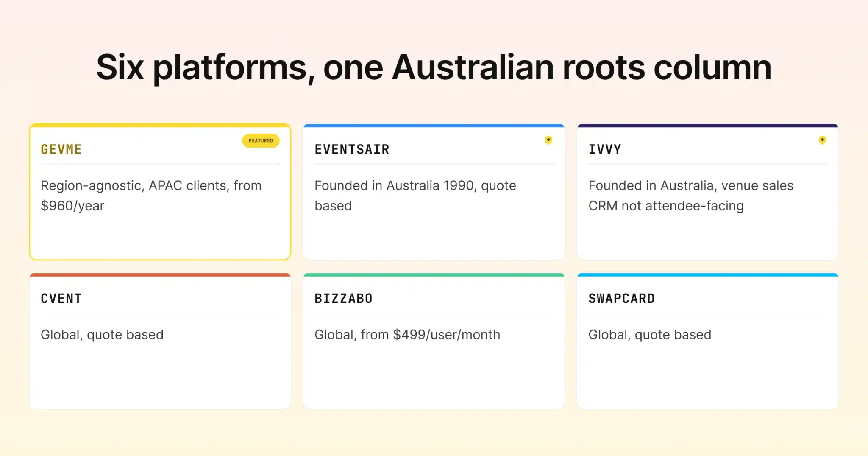Click the location pin icon on iVvy card
Image resolution: width=868 pixels, height=456 pixels.
point(822,140)
